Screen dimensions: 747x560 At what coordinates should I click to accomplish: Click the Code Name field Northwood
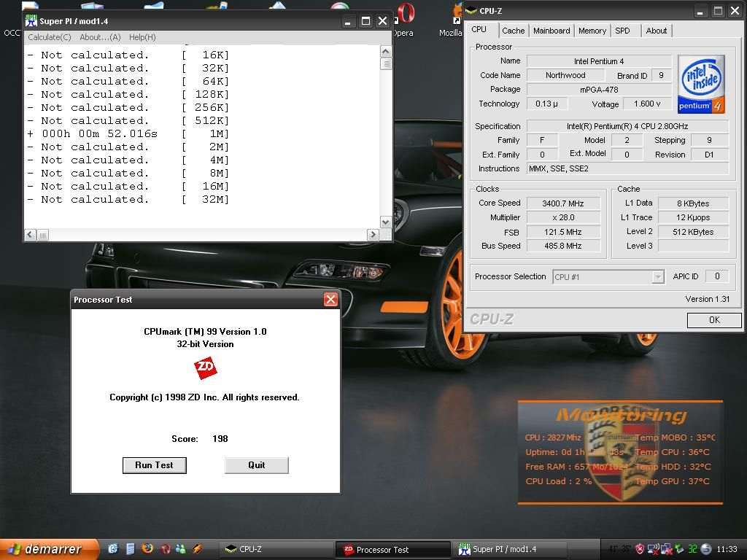pyautogui.click(x=565, y=75)
